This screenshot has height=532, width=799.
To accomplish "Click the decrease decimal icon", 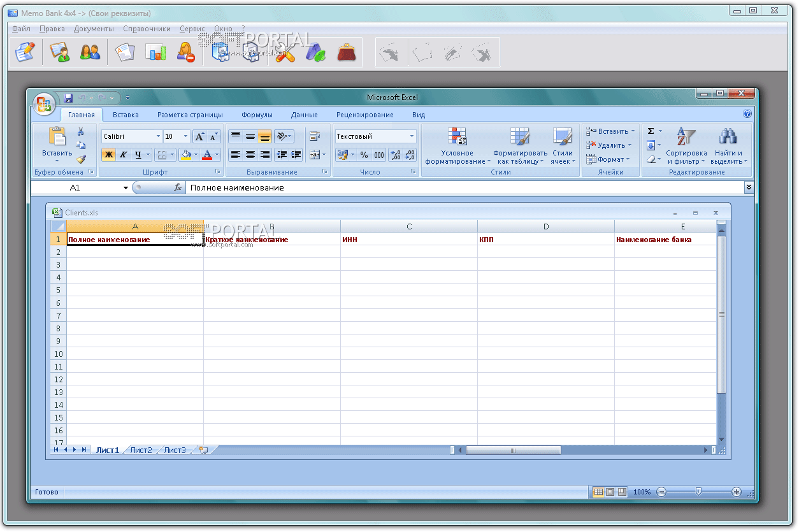I will pos(410,155).
